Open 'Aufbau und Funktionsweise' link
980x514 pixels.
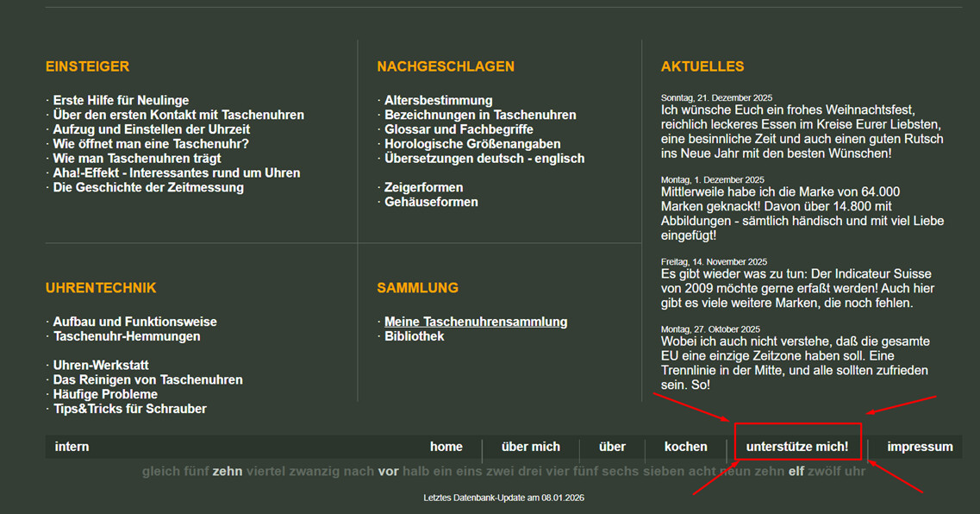134,322
